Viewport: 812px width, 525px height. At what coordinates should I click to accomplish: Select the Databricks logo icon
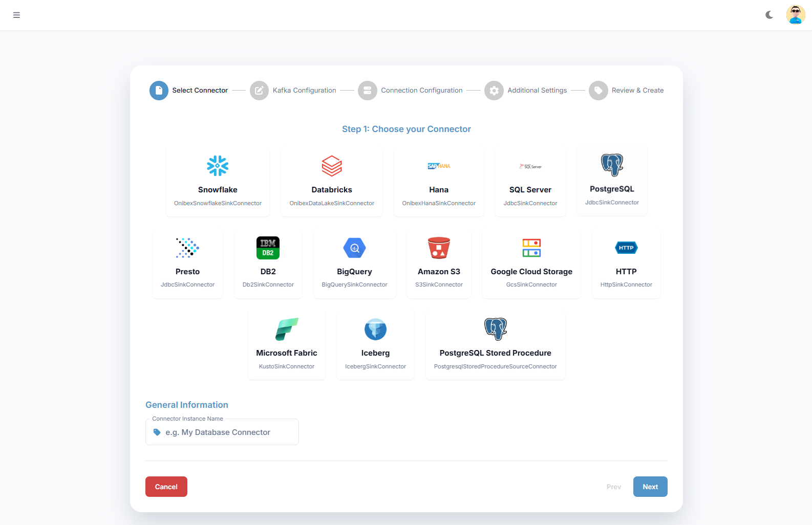tap(332, 166)
